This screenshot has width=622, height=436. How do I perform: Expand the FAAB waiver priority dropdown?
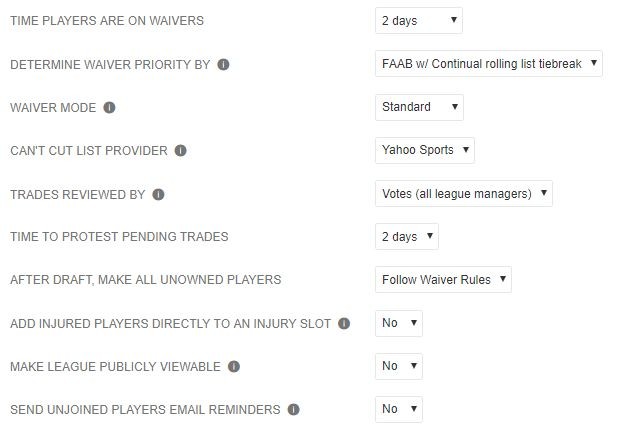click(488, 64)
